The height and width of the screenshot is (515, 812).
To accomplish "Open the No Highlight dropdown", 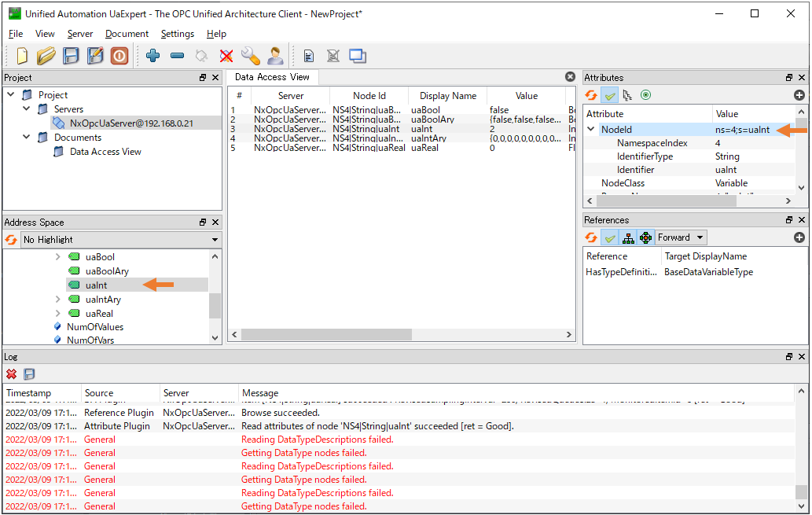I will pos(120,239).
